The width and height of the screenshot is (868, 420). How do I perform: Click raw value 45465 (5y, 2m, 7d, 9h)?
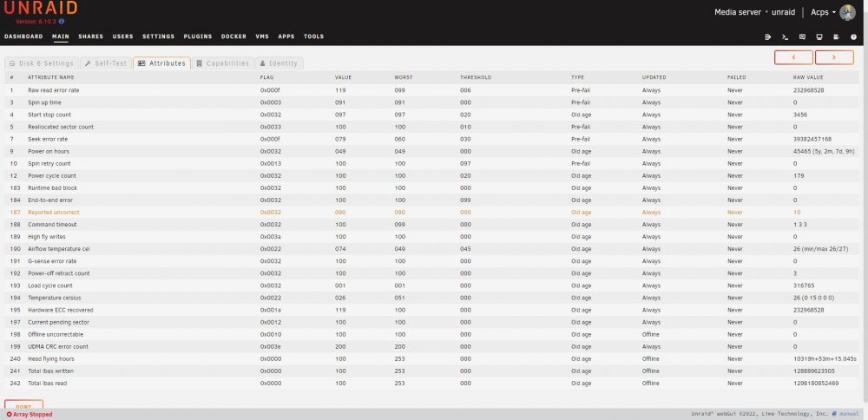pos(824,151)
